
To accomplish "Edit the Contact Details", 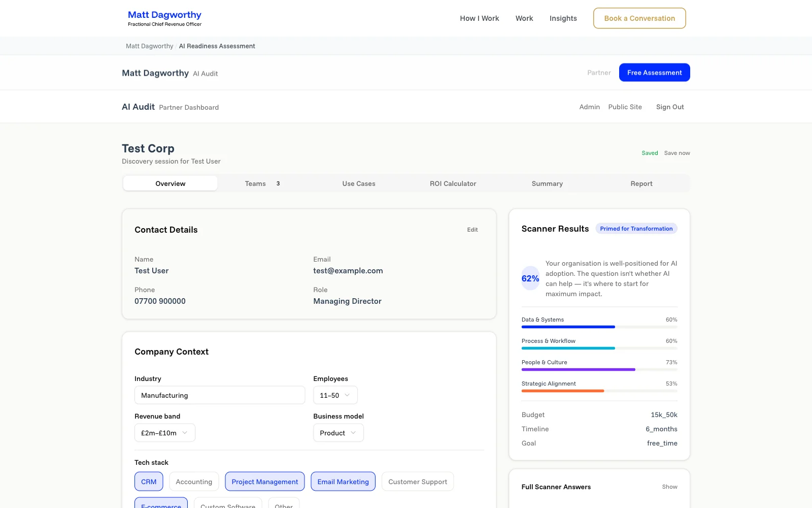I will [472, 229].
